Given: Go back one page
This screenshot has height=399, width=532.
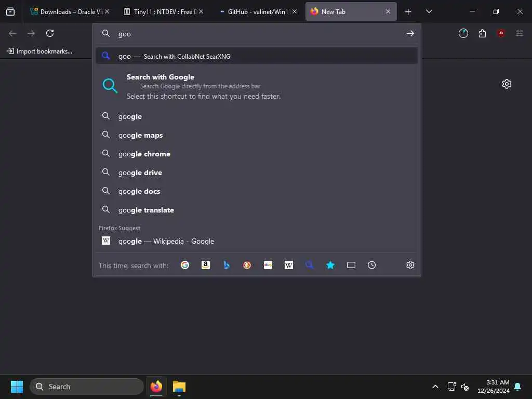Looking at the screenshot, I should pos(12,33).
